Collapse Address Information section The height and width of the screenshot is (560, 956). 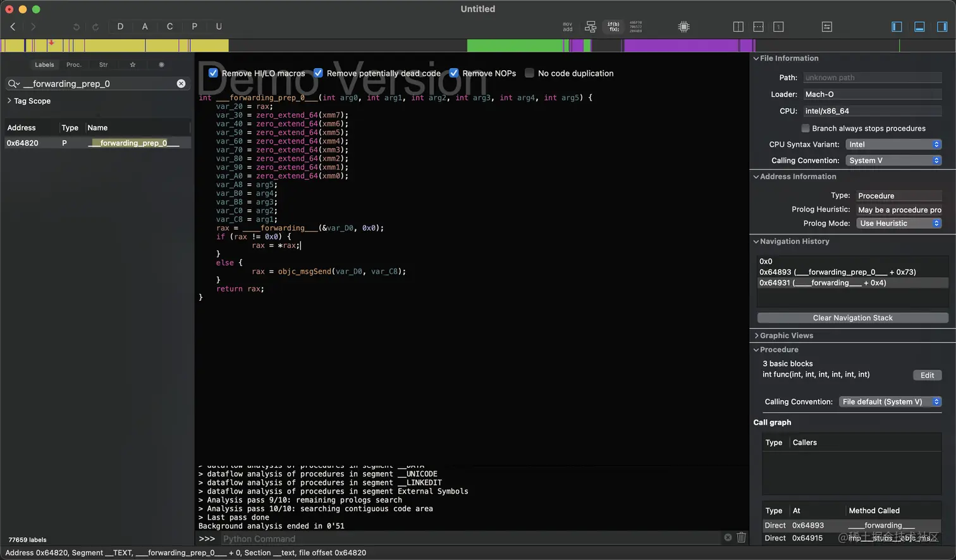756,176
